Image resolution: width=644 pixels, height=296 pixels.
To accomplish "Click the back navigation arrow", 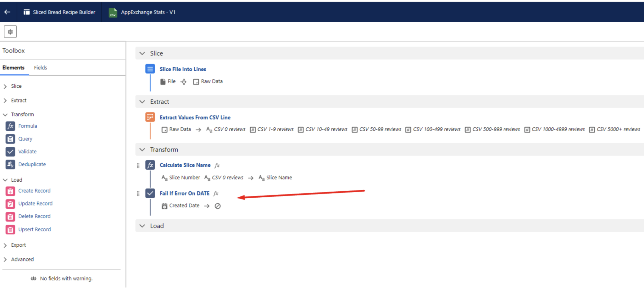I will (x=7, y=12).
